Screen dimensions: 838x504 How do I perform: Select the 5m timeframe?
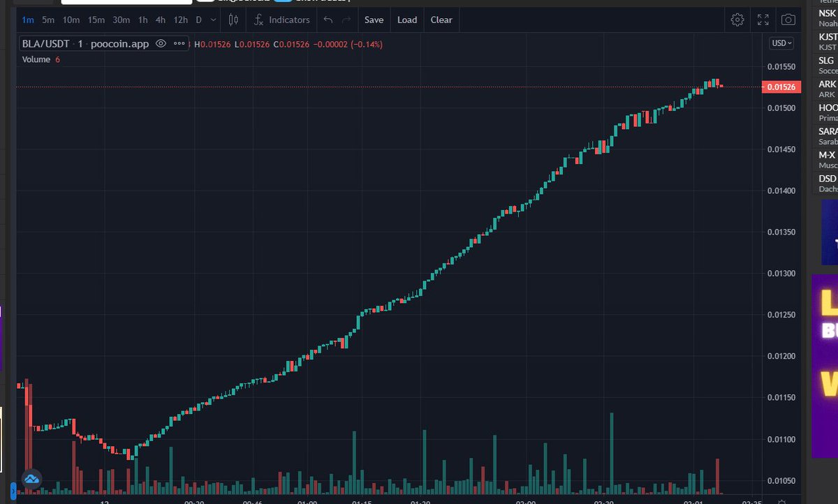point(48,20)
